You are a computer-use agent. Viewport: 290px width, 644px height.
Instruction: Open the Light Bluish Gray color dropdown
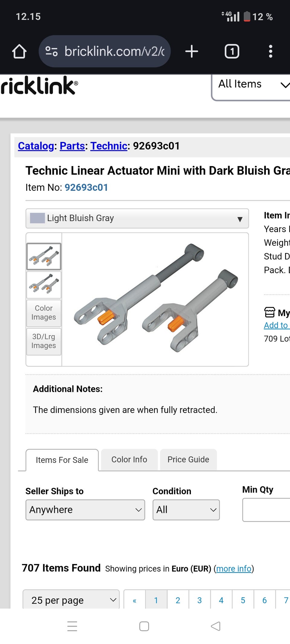137,218
